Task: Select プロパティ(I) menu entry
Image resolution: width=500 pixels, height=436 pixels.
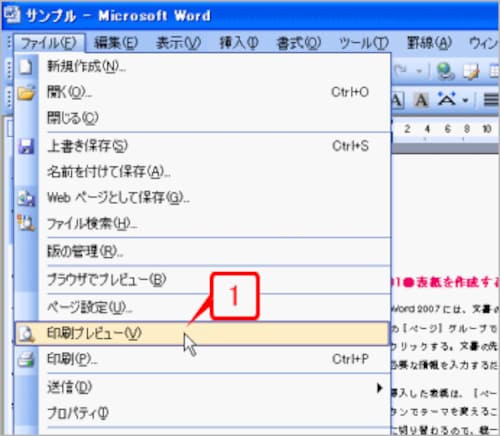Action: coord(202,413)
